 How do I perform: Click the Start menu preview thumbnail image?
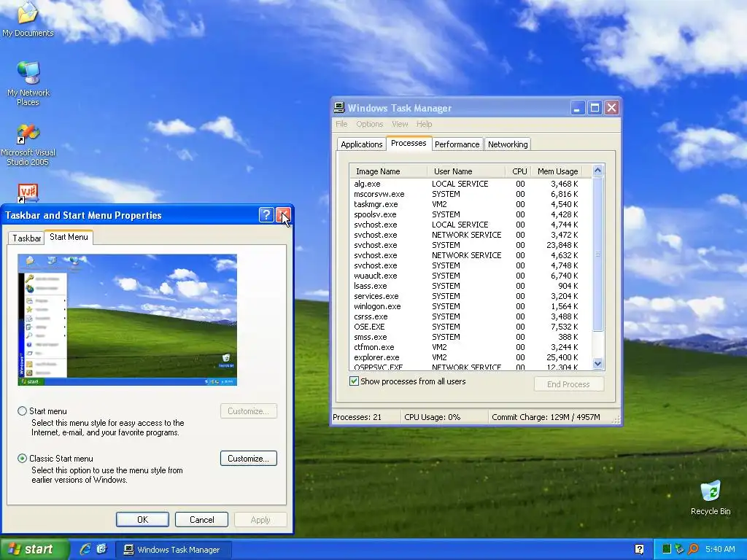[127, 319]
